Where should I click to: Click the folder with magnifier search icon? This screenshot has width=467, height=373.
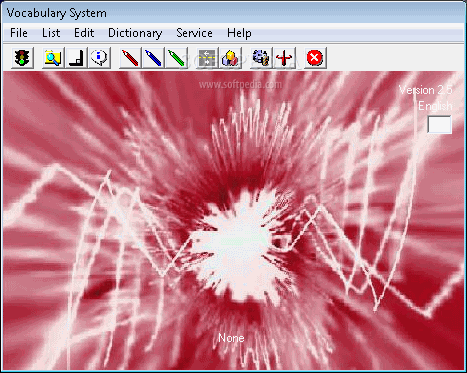(x=53, y=58)
